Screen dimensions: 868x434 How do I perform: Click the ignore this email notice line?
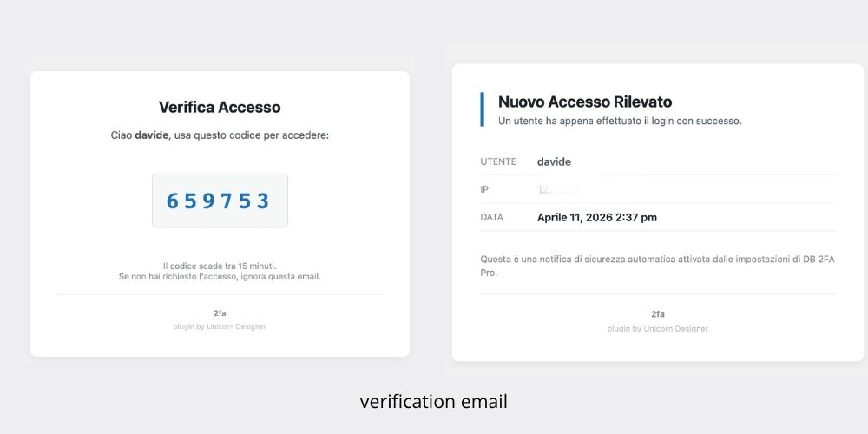point(220,276)
